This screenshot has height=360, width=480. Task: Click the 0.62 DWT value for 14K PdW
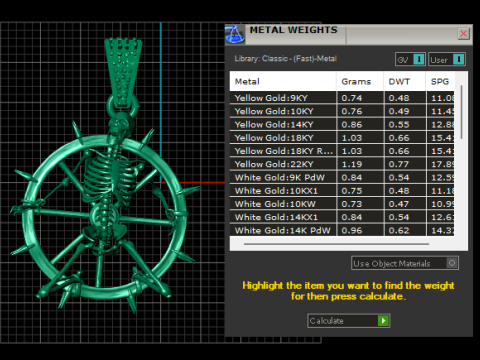(399, 230)
